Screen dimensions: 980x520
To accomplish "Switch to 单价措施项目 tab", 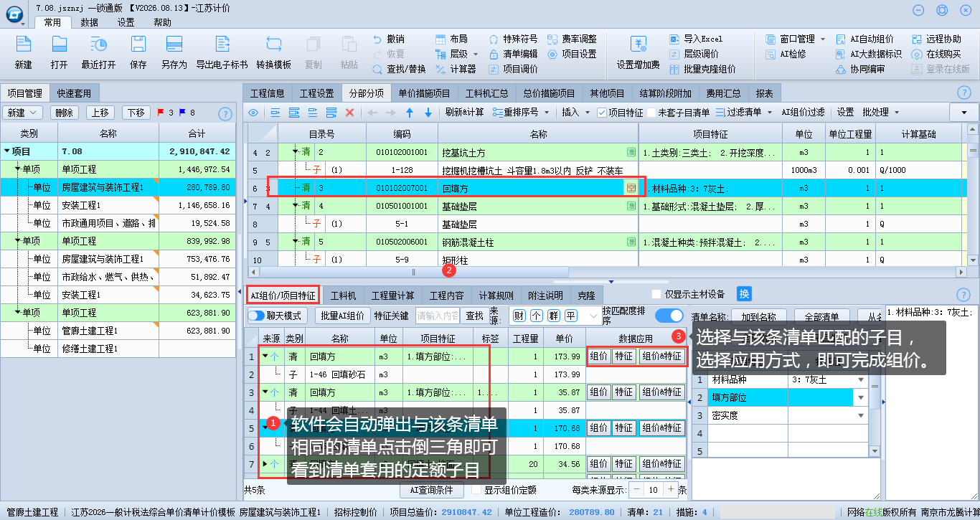I will click(x=424, y=93).
